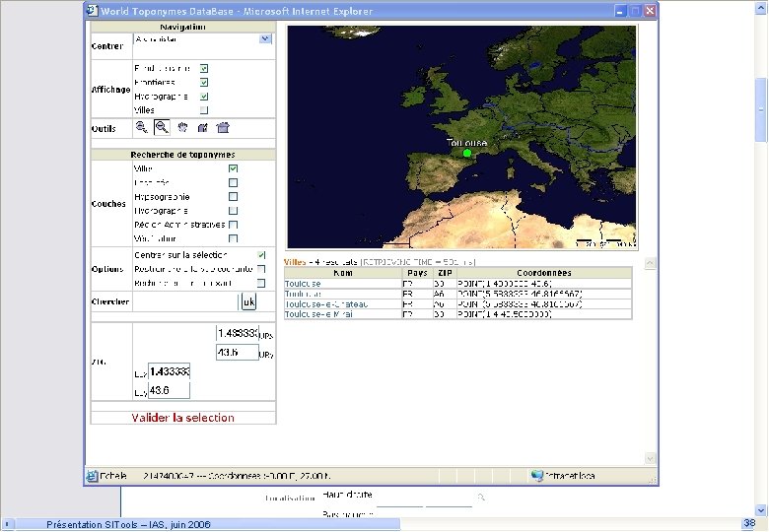Click the upper-right x coordinate field
This screenshot has height=532, width=769.
coord(237,334)
